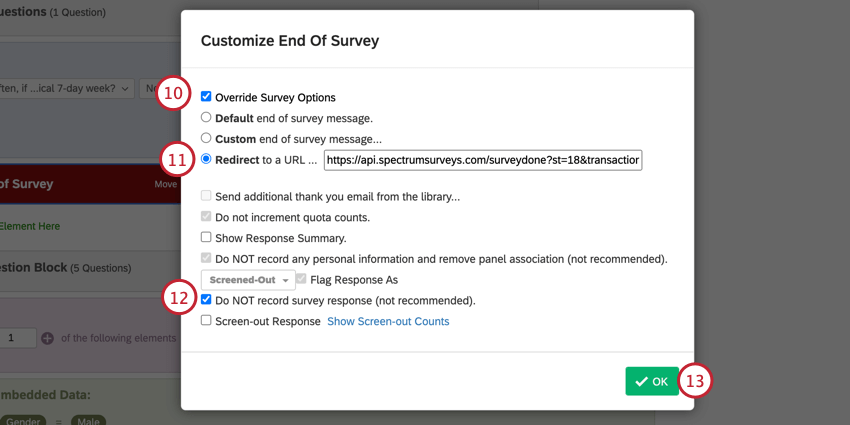
Task: Click the OK checkmark button
Action: (652, 381)
